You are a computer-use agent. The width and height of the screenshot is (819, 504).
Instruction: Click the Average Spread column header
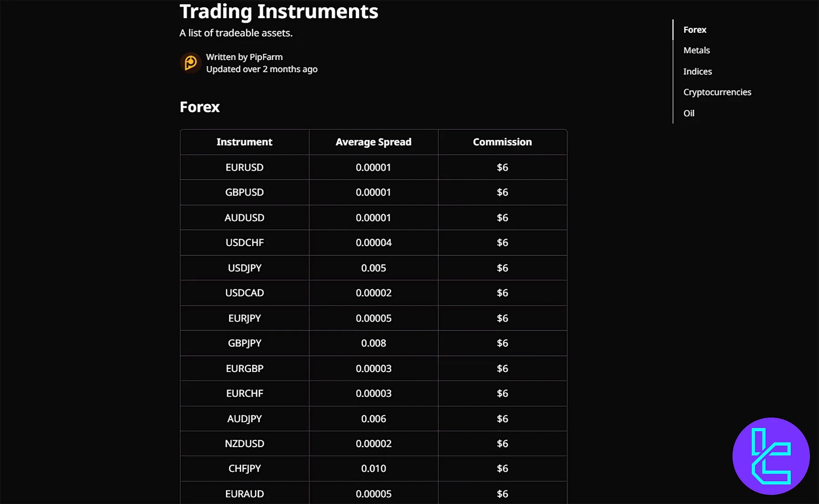pyautogui.click(x=373, y=142)
